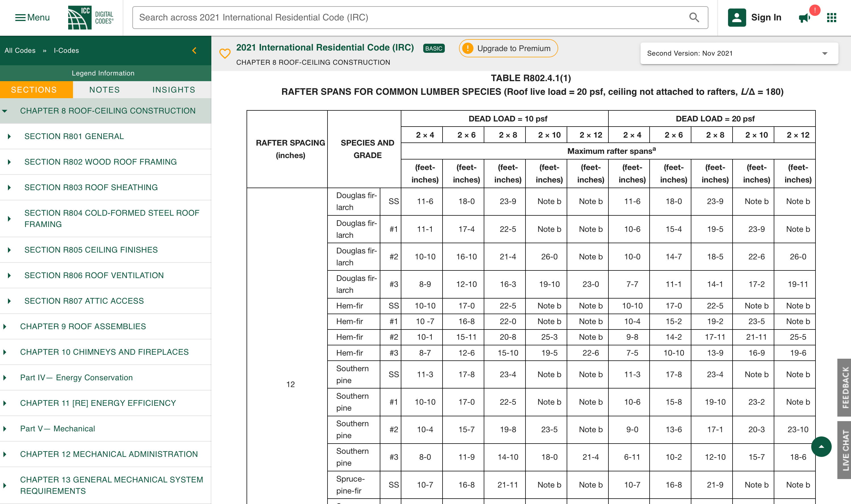Open SECTION R802 WOOD ROOF FRAMING

(x=101, y=162)
